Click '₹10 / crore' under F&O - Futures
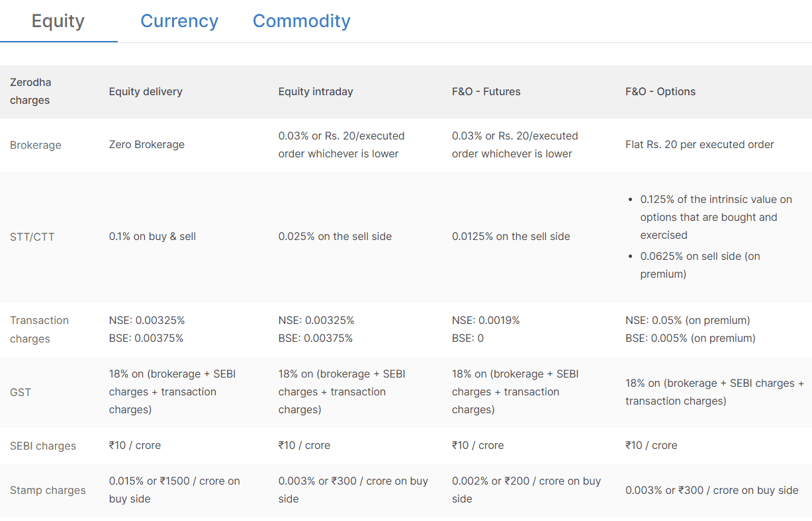Image resolution: width=812 pixels, height=521 pixels. 478,445
